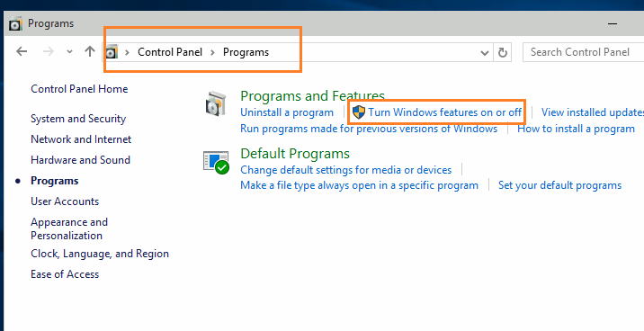Click the Back navigation arrow
The width and height of the screenshot is (644, 331).
tap(22, 52)
